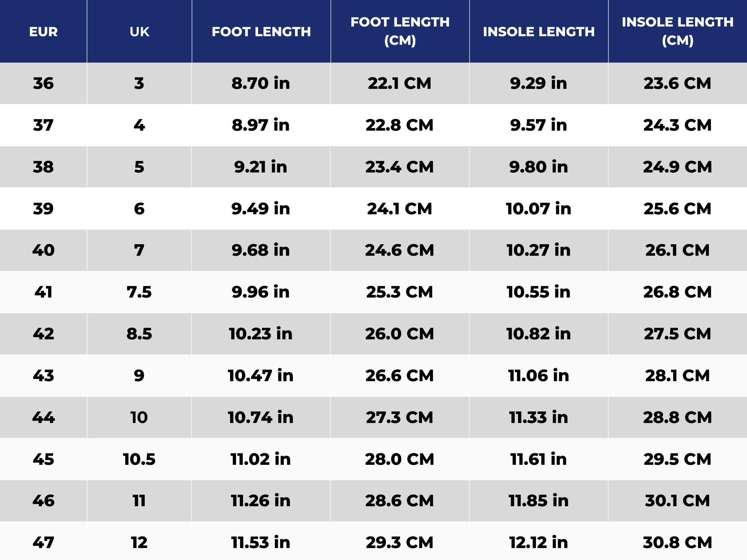
Task: Click the UK column header
Action: tap(139, 32)
